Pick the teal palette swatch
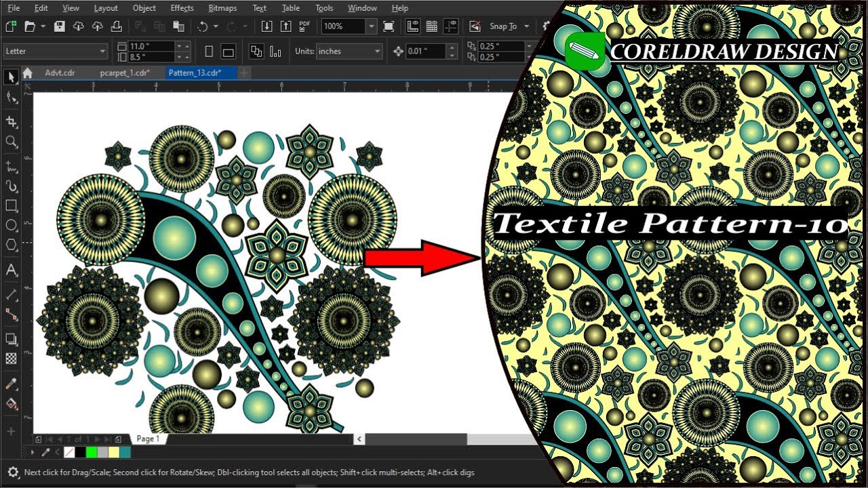The height and width of the screenshot is (488, 868). pos(125,452)
